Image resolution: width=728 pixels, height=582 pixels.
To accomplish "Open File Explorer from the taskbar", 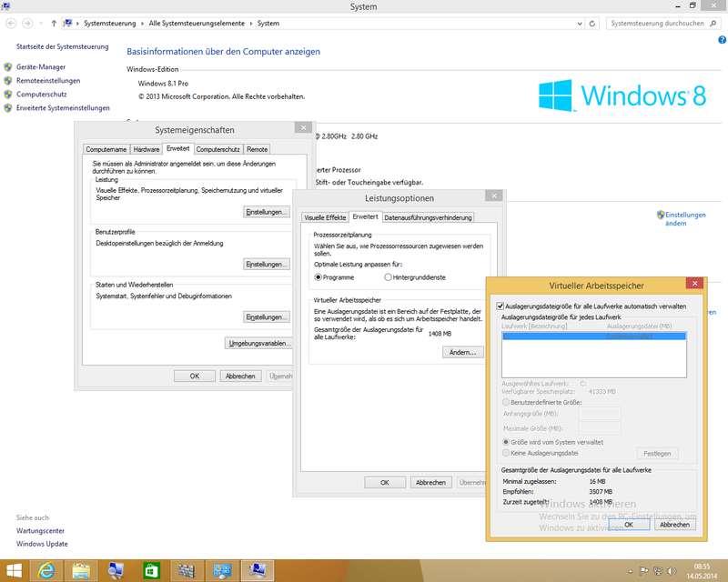I will [x=81, y=570].
